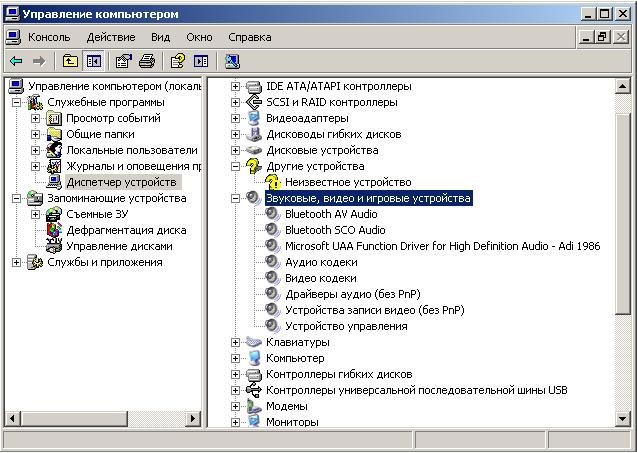Select Управление компьютером root node
The image size is (637, 453).
click(x=115, y=86)
